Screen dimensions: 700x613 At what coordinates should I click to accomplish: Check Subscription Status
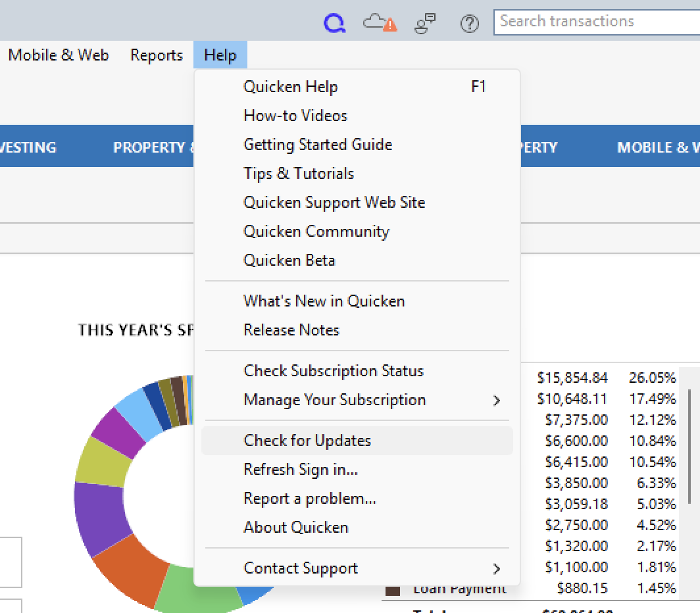334,371
